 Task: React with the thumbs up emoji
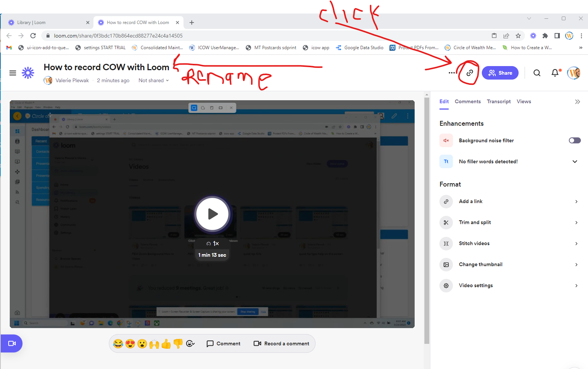coord(166,343)
